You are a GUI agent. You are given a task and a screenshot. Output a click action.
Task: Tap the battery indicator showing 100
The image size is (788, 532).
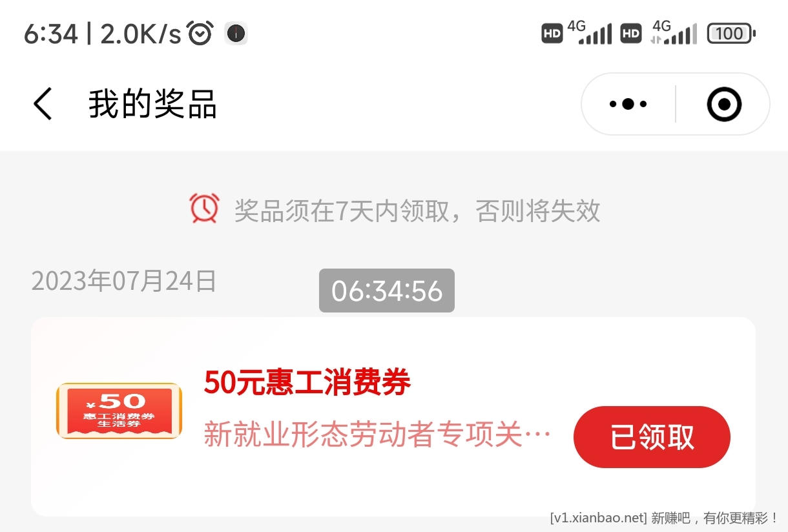click(x=731, y=33)
